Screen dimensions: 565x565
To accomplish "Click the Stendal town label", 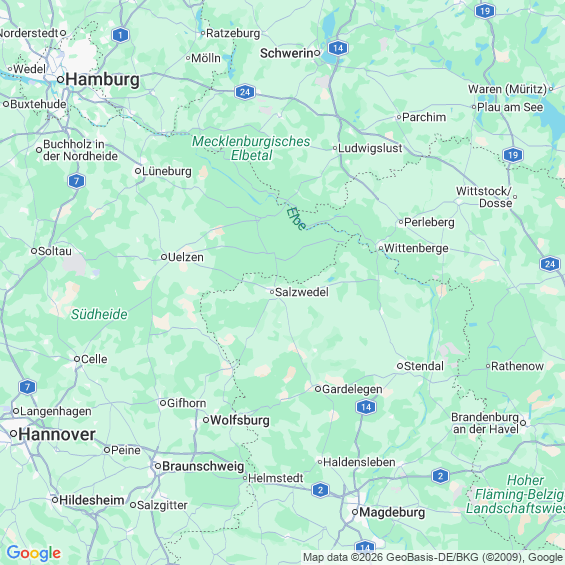I will coord(424,366).
